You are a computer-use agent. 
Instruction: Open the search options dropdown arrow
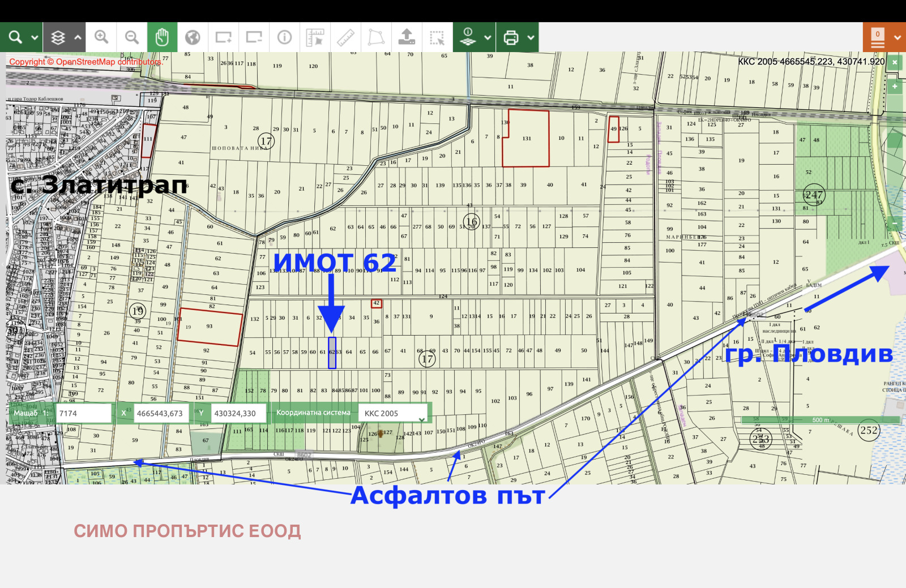tap(35, 38)
